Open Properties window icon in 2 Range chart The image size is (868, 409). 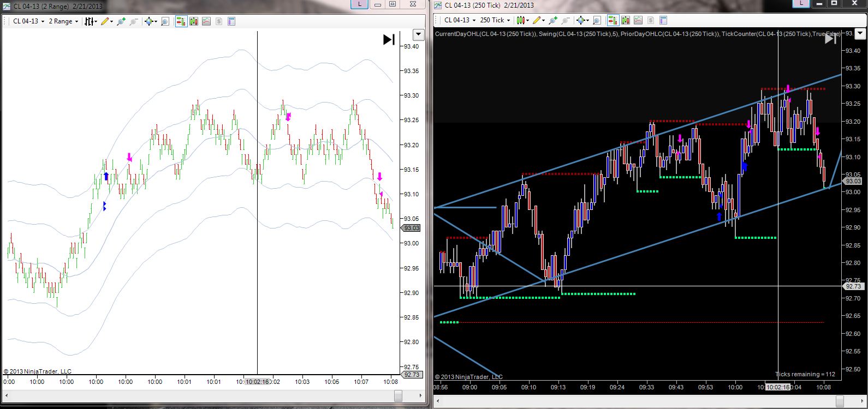point(231,21)
